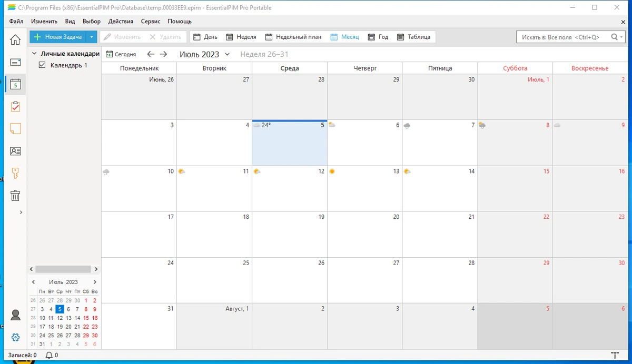Open the Tasks module icon in sidebar

click(x=15, y=106)
